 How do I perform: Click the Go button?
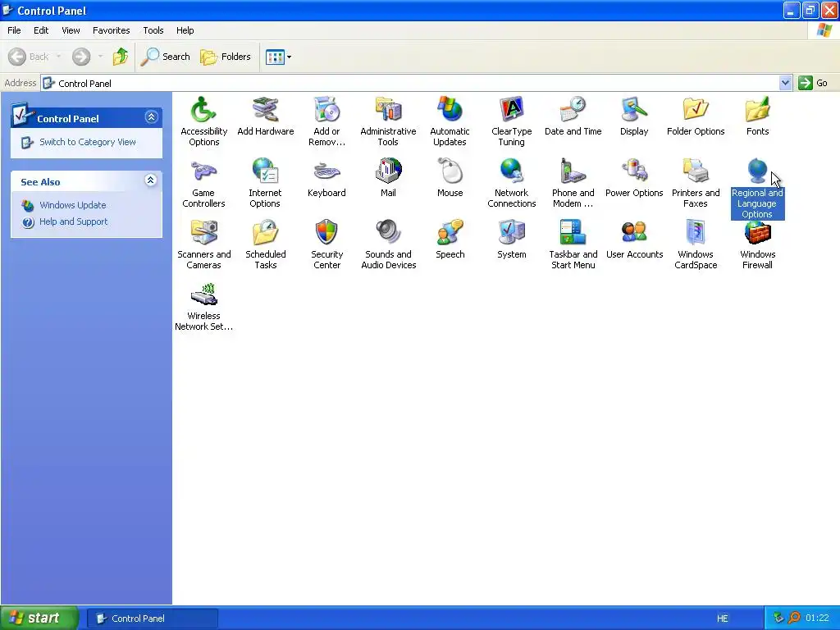[814, 83]
